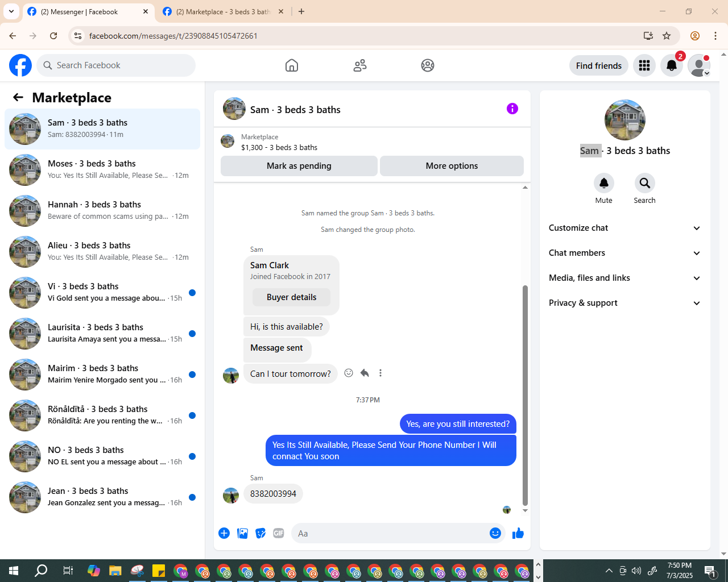
Task: Open Laurisita · 3 beds 3 baths conversation
Action: [102, 334]
